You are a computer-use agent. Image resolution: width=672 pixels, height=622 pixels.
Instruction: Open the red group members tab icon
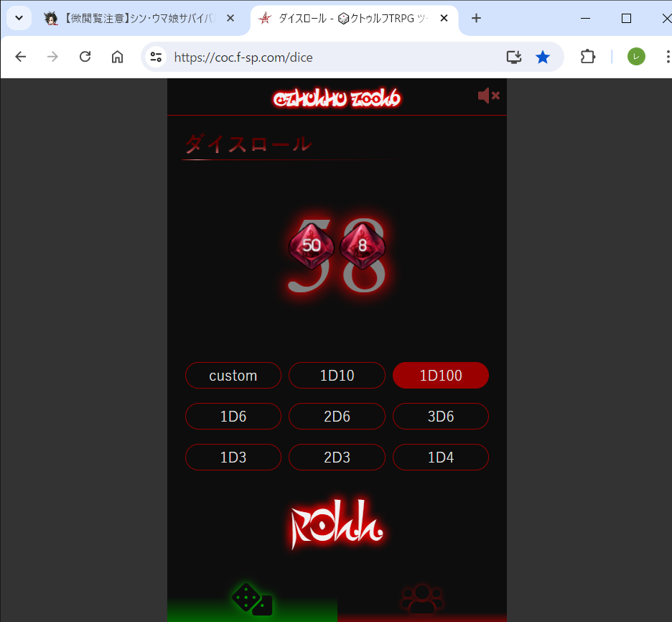422,599
